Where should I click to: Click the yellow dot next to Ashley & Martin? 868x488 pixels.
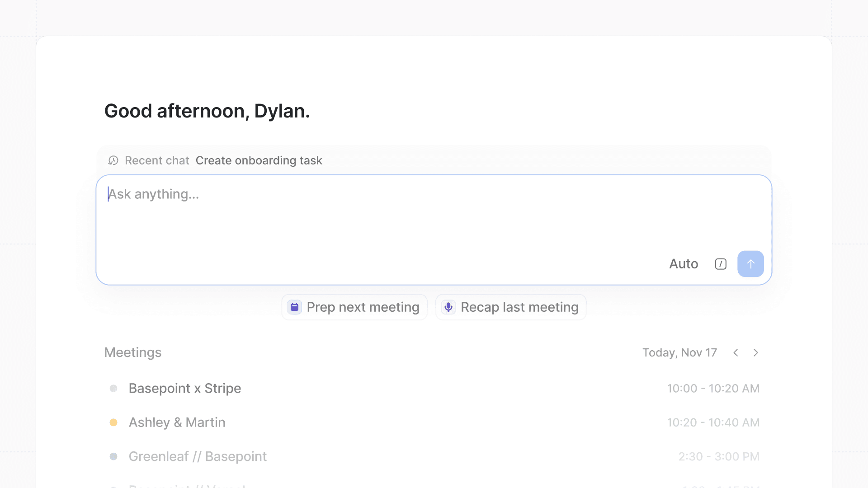tap(114, 422)
